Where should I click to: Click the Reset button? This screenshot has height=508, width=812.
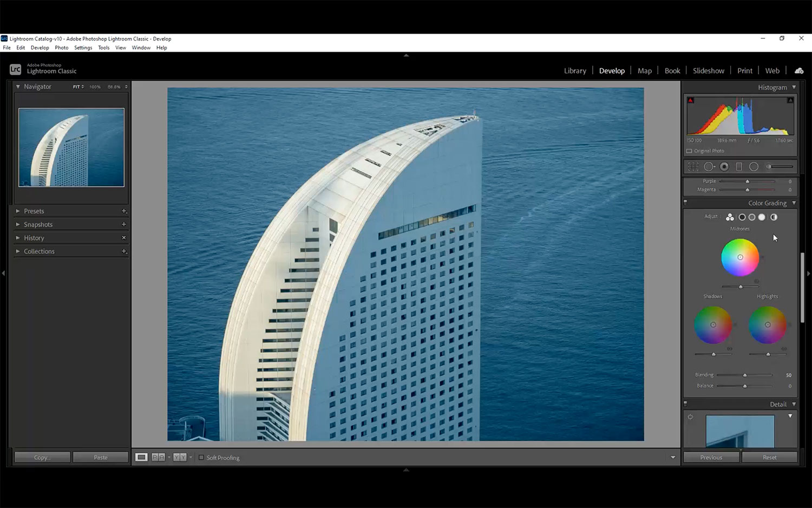click(x=769, y=458)
